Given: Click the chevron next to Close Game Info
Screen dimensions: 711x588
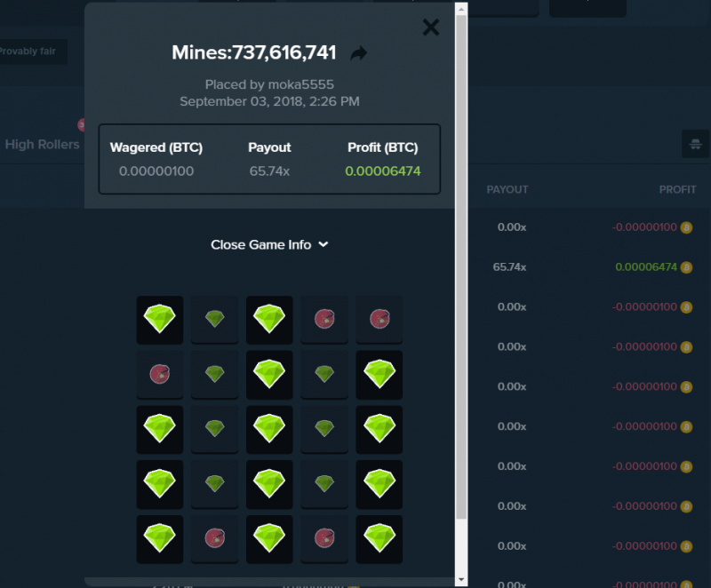Looking at the screenshot, I should pyautogui.click(x=324, y=244).
